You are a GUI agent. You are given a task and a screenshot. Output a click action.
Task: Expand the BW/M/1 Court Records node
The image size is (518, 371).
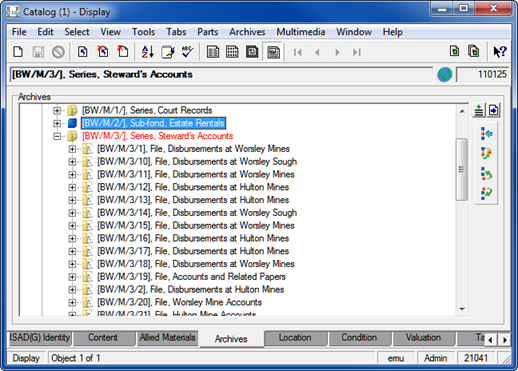[x=57, y=110]
